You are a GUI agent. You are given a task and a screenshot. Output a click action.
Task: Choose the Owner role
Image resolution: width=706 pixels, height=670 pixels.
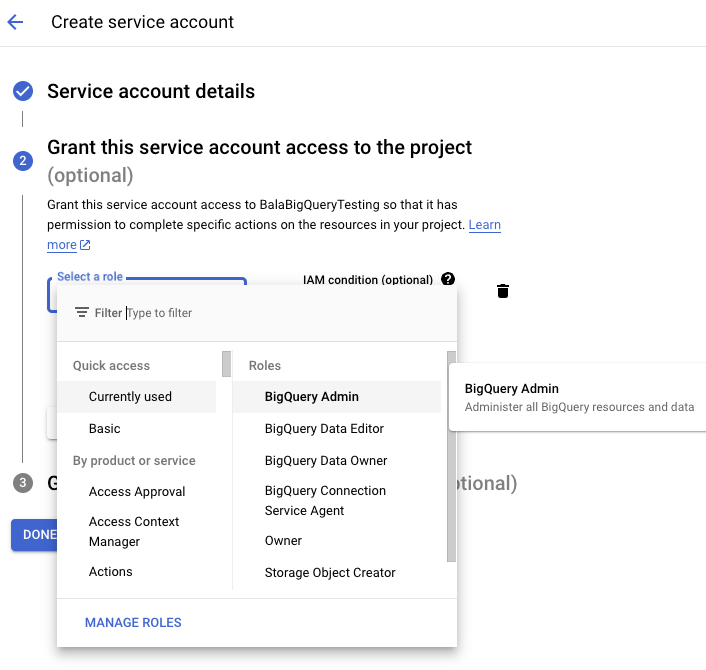(x=337, y=540)
